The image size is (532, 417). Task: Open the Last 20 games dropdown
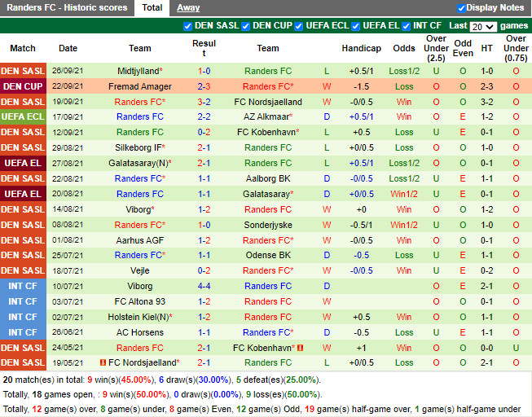point(483,26)
